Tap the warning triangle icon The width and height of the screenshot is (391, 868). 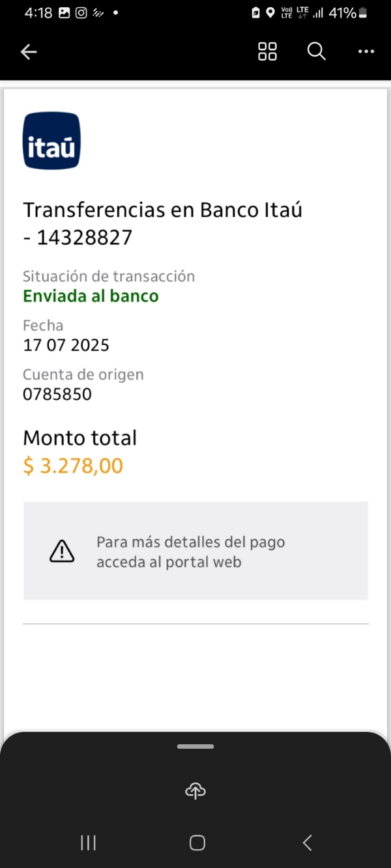pos(62,552)
